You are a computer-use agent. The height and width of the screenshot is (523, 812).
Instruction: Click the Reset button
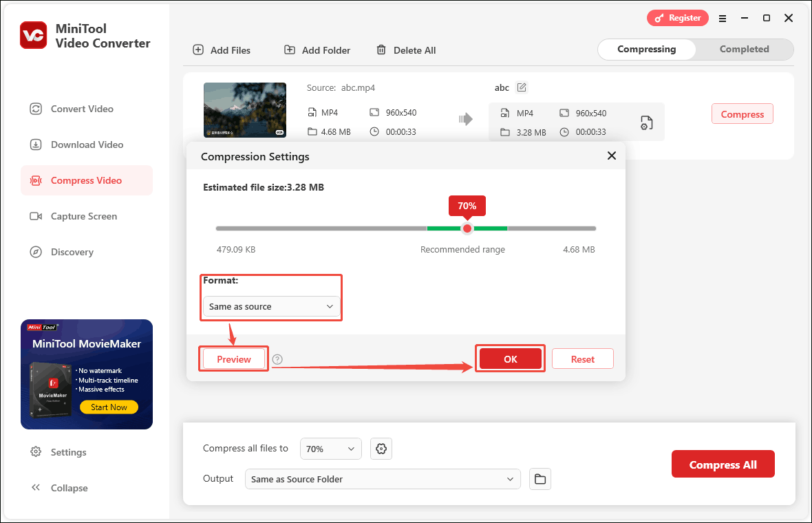click(x=583, y=359)
